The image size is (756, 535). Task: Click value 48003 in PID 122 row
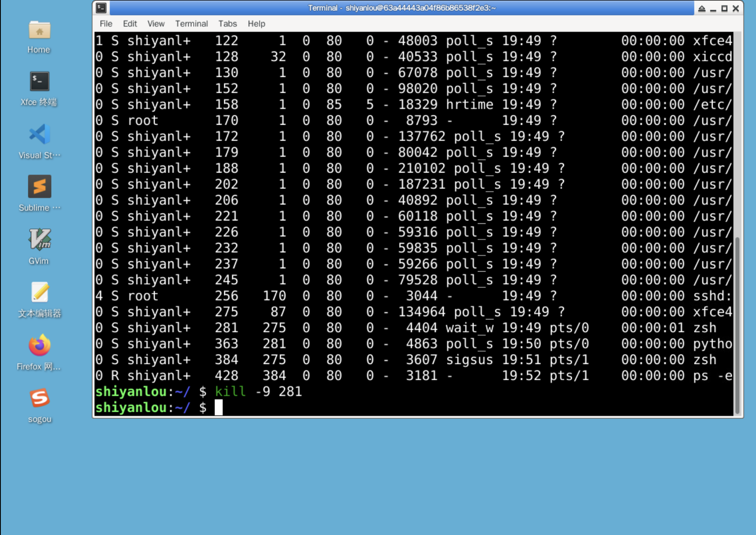coord(418,41)
